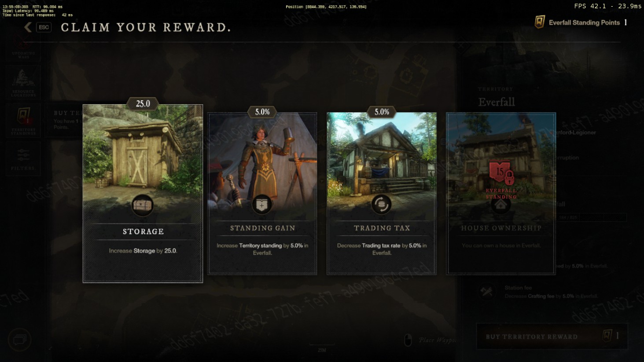
Task: Click the chat bubble icon
Action: point(20,340)
